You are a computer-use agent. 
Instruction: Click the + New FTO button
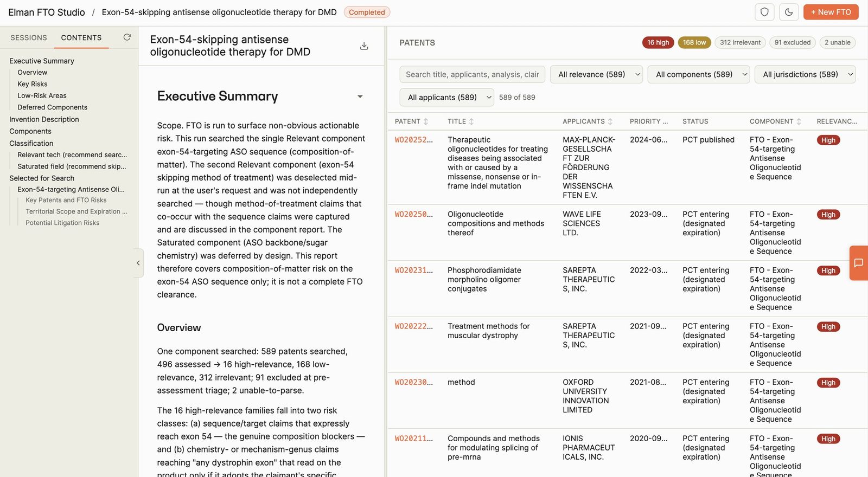(831, 12)
